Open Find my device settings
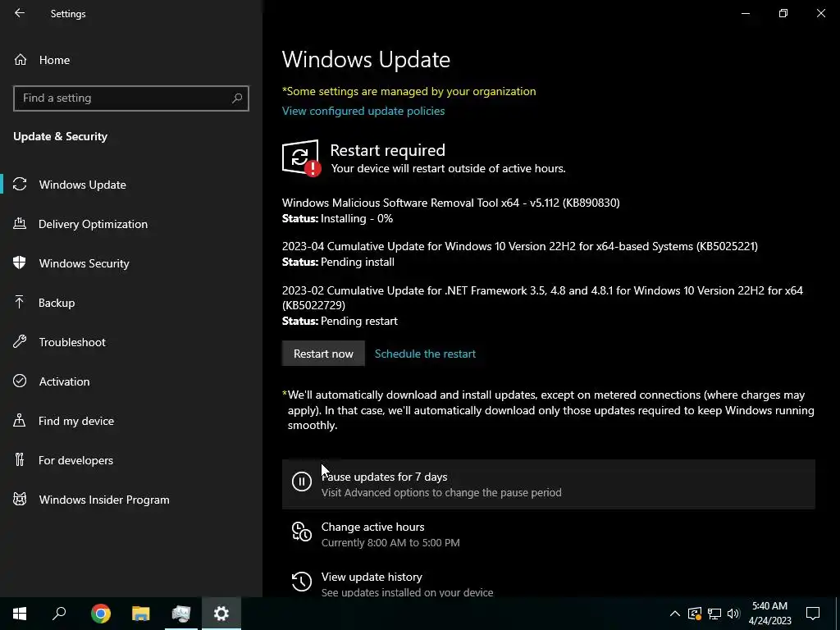The image size is (840, 630). pyautogui.click(x=131, y=421)
